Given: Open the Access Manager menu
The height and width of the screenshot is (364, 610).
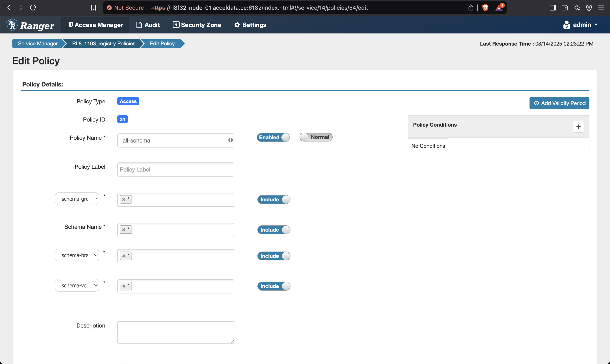Looking at the screenshot, I should point(95,25).
